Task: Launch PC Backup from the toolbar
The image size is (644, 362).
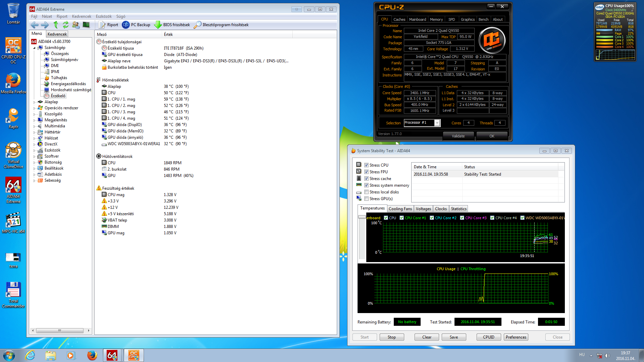Action: 137,25
